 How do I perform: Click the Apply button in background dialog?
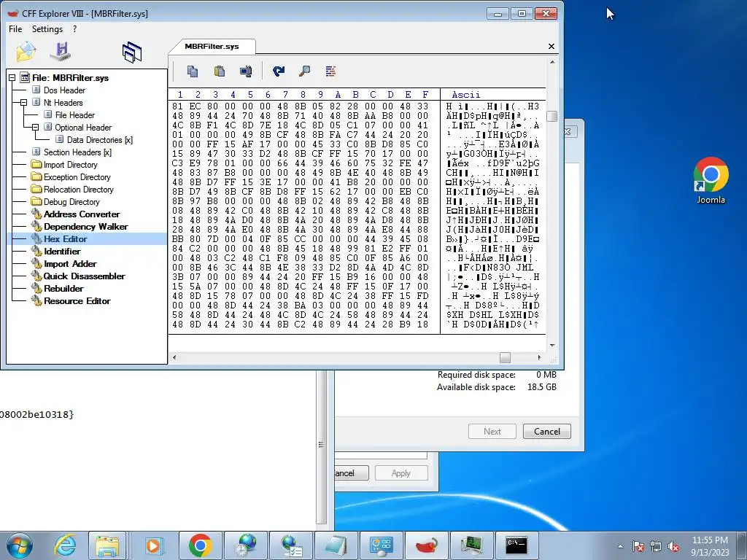[401, 472]
